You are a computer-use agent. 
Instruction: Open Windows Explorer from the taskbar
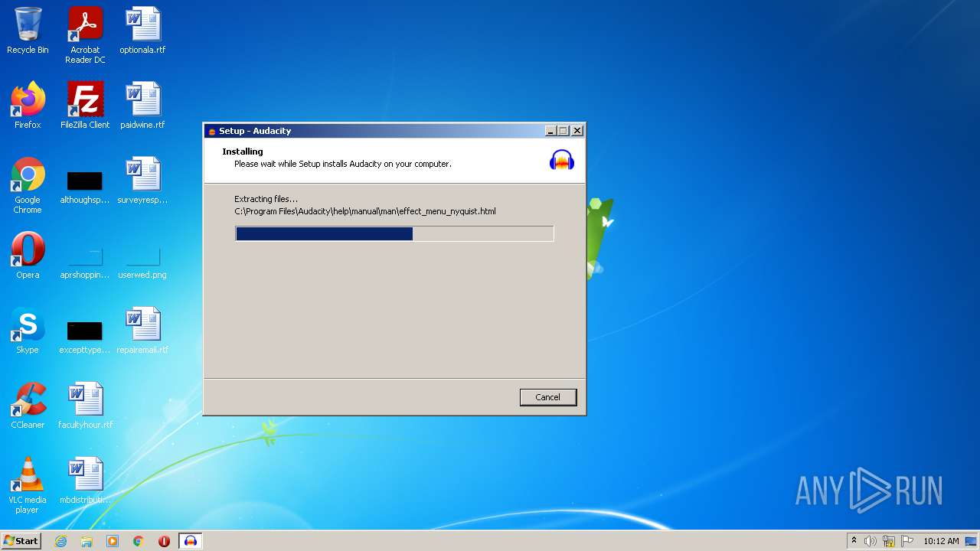click(87, 541)
